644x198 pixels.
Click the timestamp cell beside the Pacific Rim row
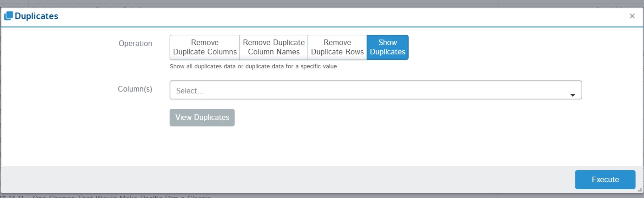tap(13, 196)
